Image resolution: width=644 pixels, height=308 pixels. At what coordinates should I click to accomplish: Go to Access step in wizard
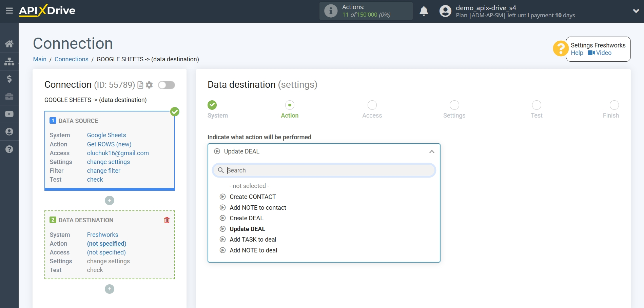click(372, 105)
